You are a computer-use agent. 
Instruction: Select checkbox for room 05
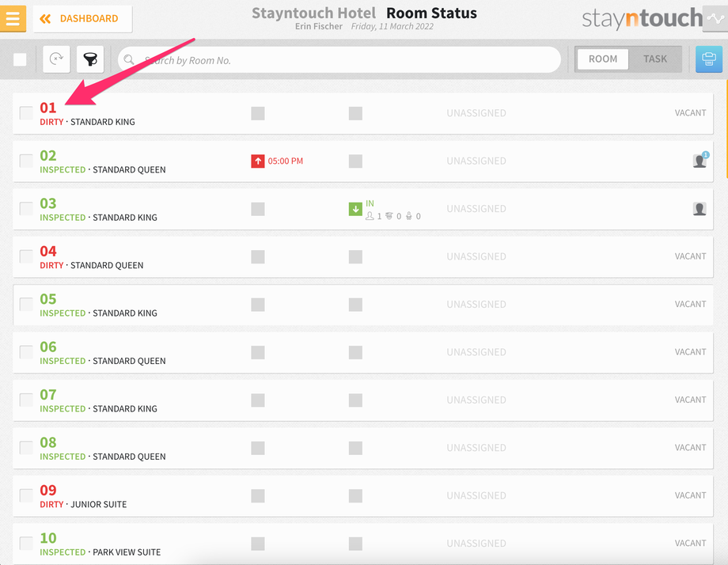pos(26,304)
